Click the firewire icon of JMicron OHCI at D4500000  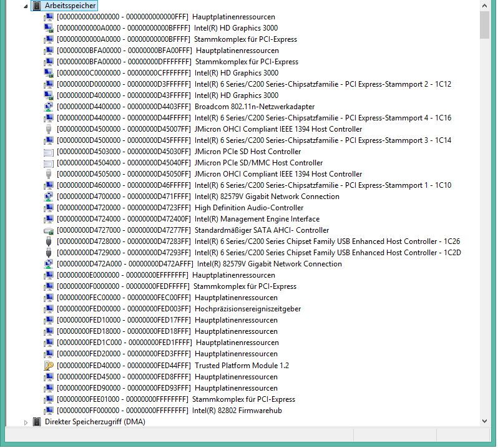[49, 129]
